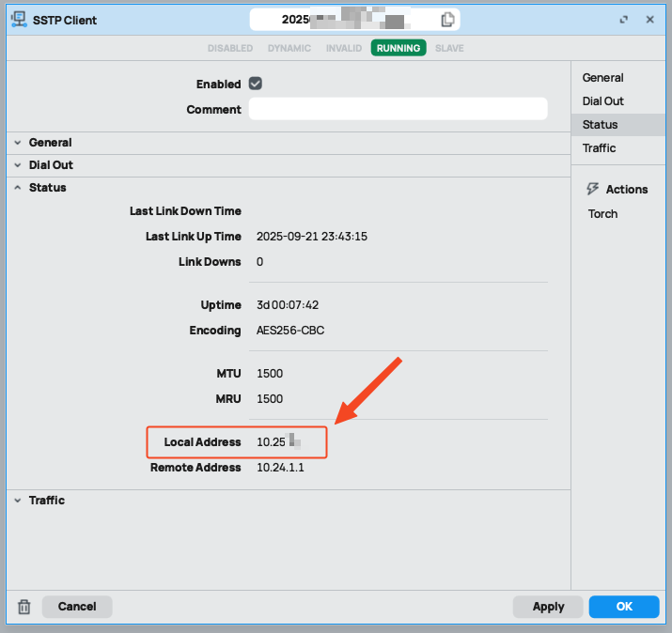This screenshot has height=633, width=672.
Task: Collapse the Status section header
Action: click(x=47, y=188)
